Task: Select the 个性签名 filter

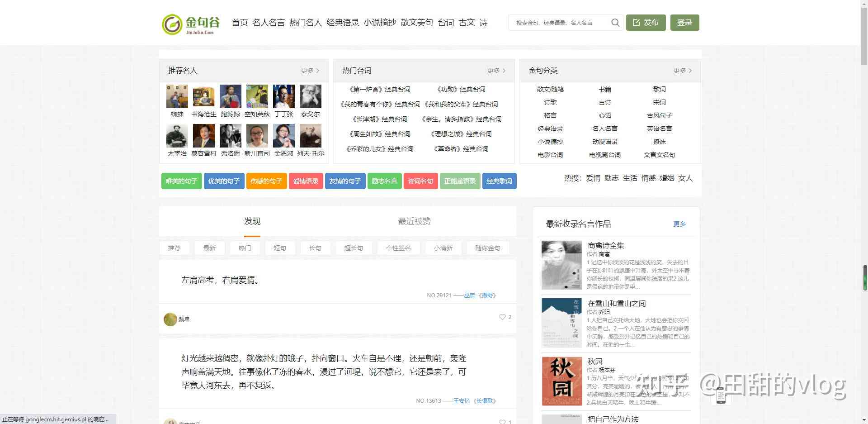Action: click(x=398, y=248)
